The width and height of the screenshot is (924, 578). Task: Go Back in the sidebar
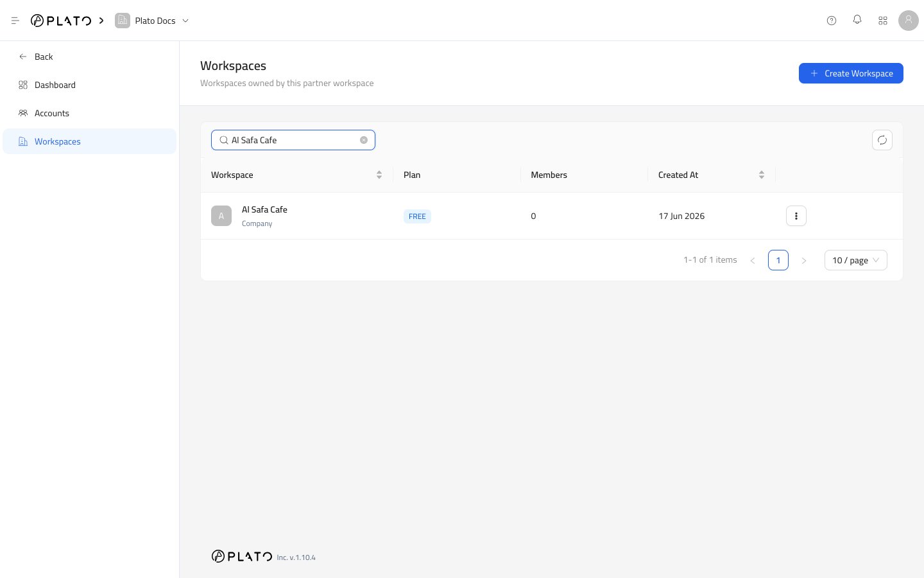[x=89, y=57]
